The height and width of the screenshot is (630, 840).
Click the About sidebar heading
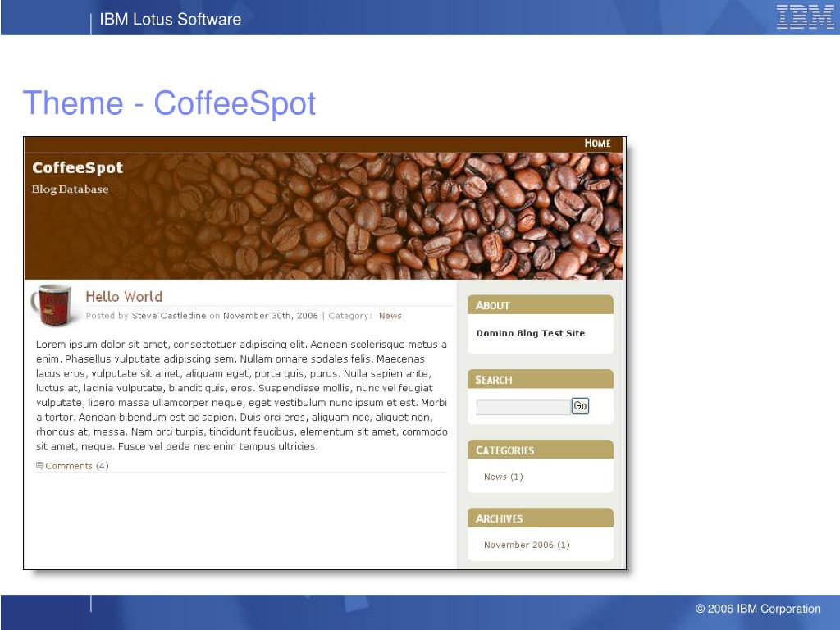point(492,305)
